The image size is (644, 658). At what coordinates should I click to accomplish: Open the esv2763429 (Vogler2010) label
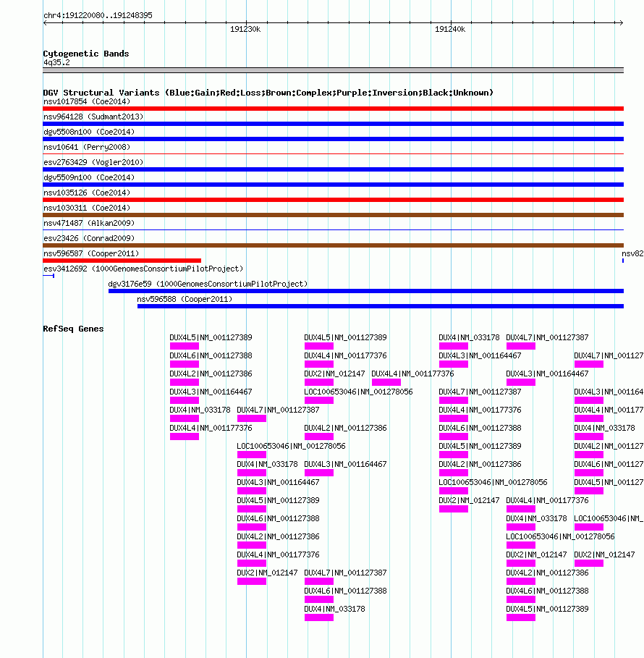coord(93,162)
